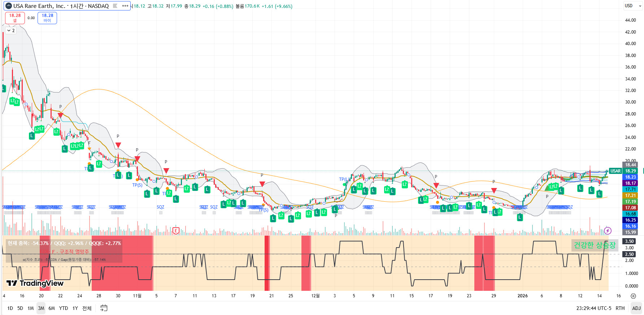Open the three-dots more menu by symbol
Screen dimensions: 644x315
125,6
